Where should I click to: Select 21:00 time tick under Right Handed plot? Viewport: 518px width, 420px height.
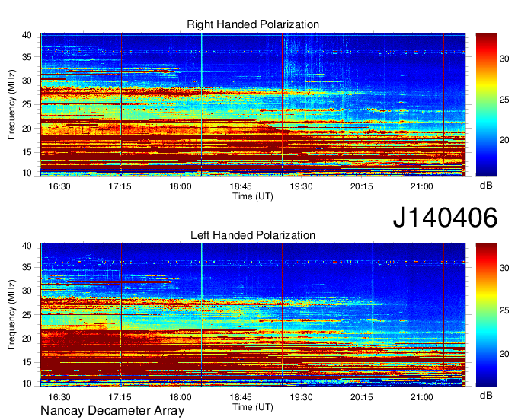point(422,186)
